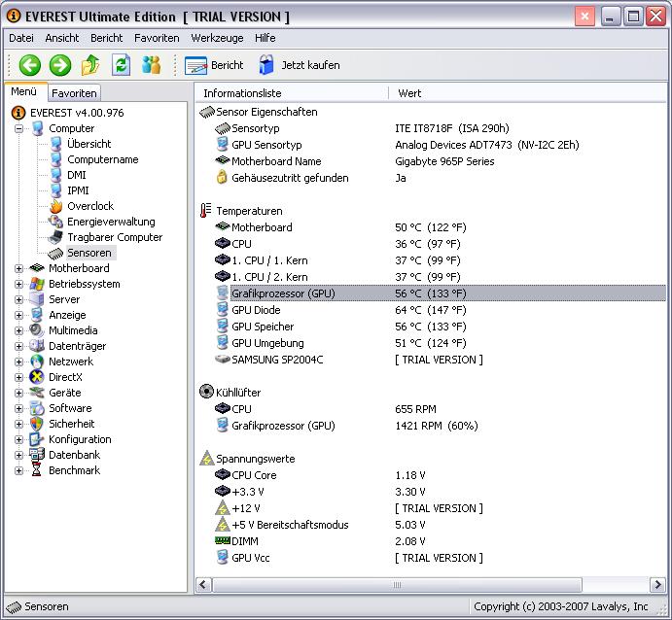Click the Overclock flame icon
Viewport: 672px width, 620px height.
tap(55, 206)
